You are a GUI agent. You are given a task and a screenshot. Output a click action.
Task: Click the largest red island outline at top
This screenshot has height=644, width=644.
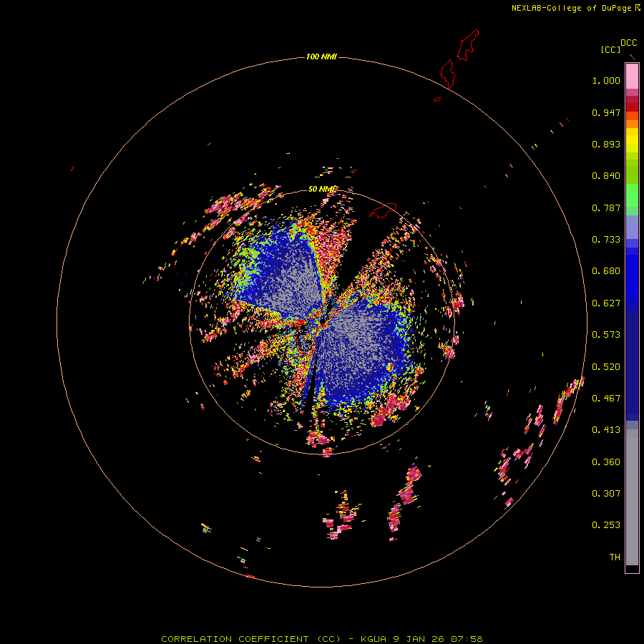(x=468, y=45)
